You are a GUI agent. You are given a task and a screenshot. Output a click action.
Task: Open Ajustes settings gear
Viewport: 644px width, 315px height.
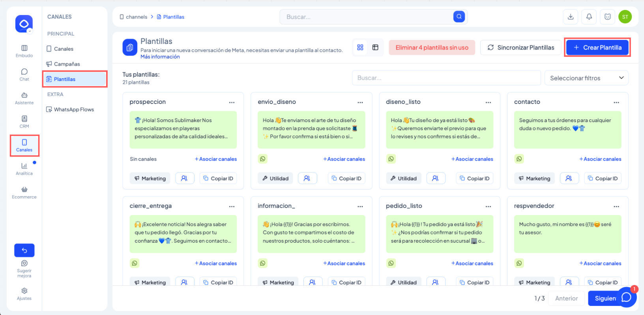[24, 294]
